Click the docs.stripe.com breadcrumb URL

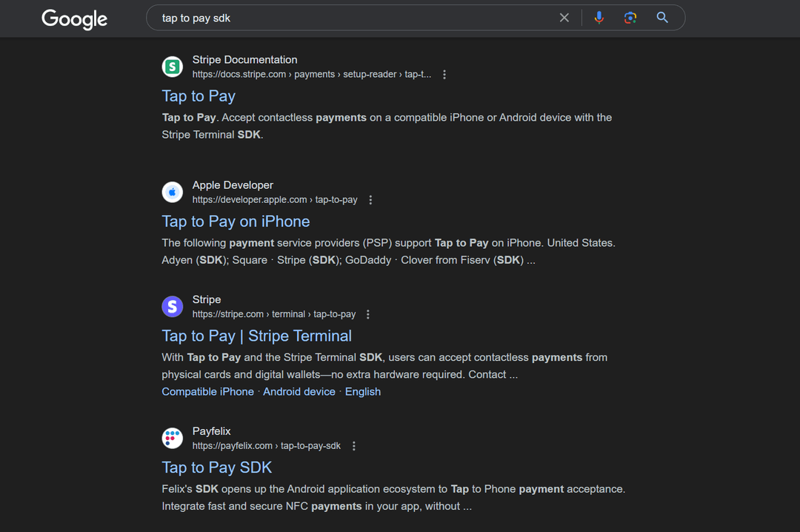pyautogui.click(x=312, y=75)
